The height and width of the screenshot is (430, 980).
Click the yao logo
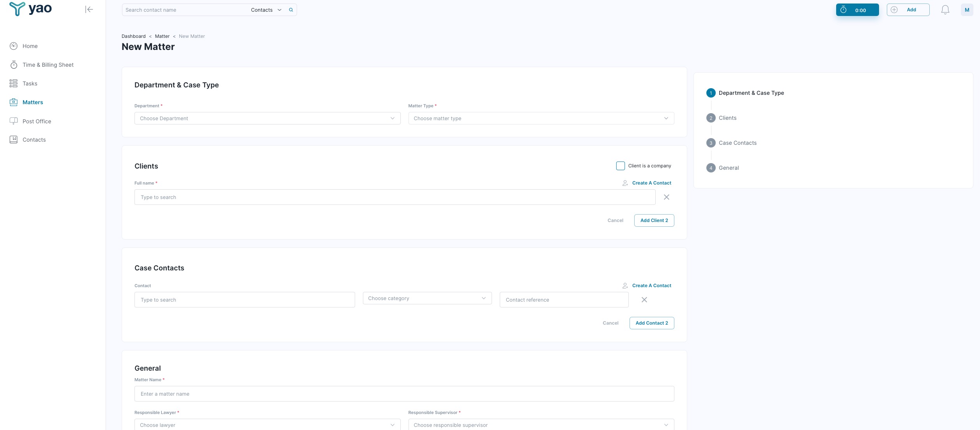tap(30, 9)
